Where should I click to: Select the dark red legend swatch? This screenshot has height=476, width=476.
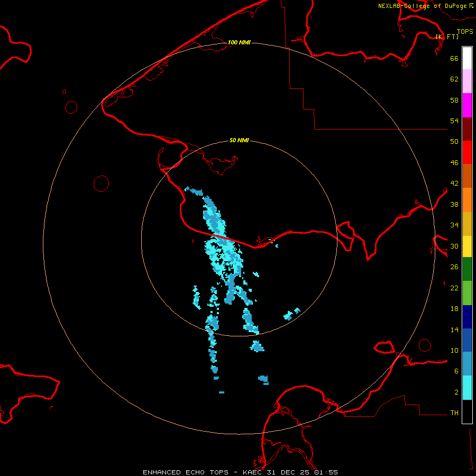click(x=467, y=129)
